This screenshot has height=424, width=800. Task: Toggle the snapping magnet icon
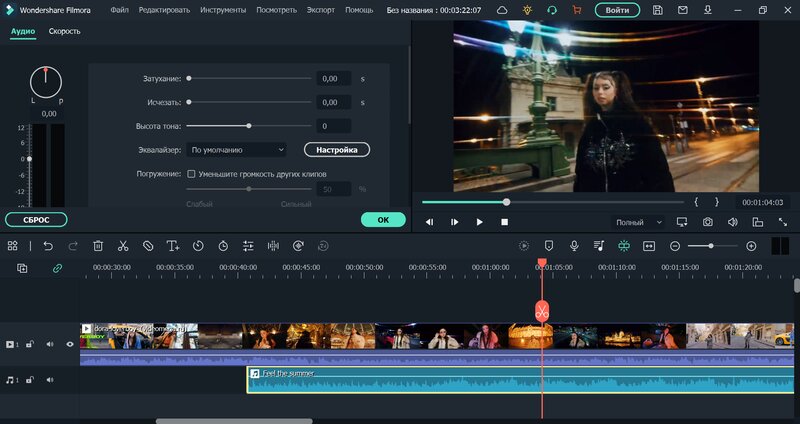click(x=624, y=246)
